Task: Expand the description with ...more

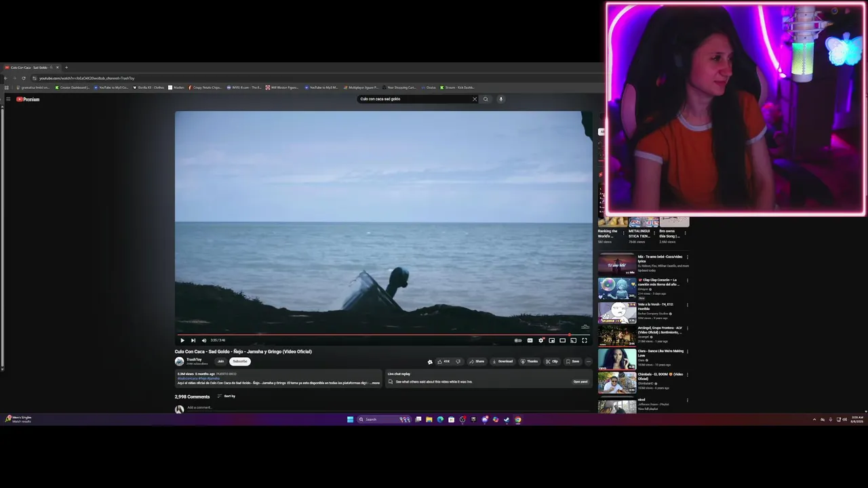Action: point(375,383)
